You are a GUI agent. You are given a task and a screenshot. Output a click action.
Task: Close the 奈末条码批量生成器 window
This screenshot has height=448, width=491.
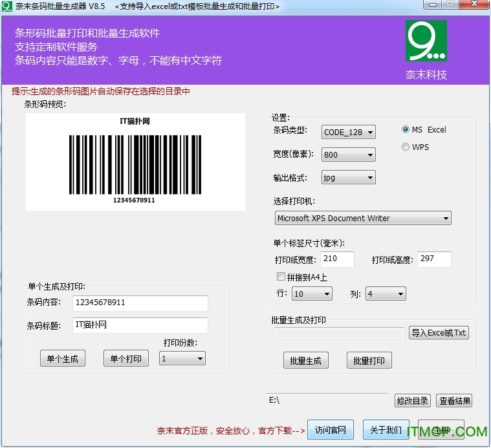pos(474,4)
